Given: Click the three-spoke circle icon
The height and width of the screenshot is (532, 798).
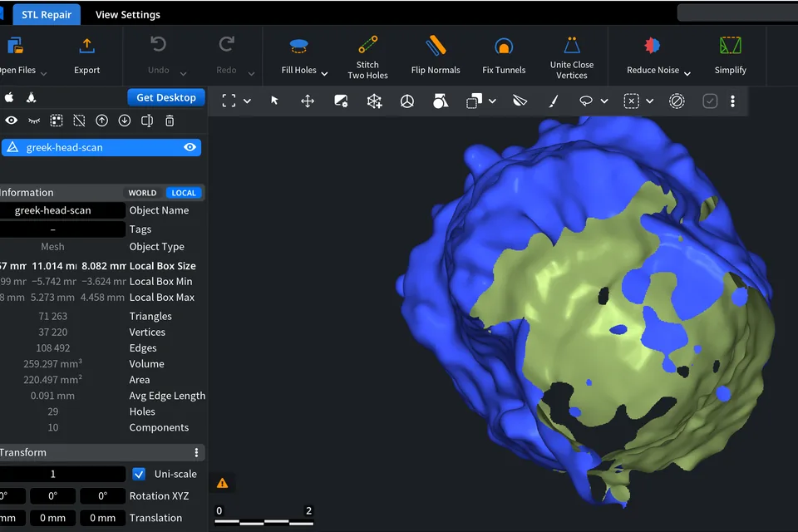Looking at the screenshot, I should coord(407,101).
